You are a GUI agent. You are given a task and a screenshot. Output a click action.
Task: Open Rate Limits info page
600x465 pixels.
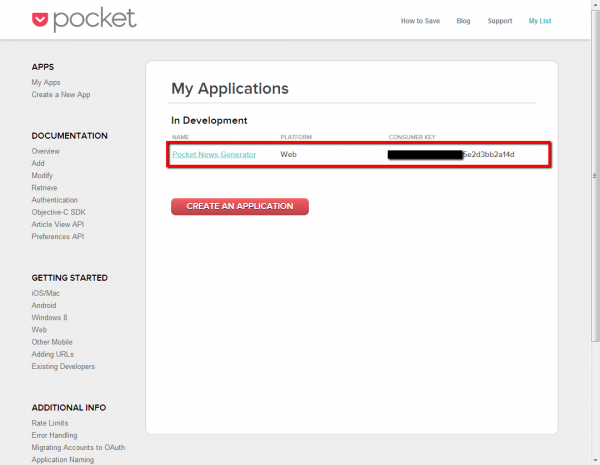[x=50, y=423]
